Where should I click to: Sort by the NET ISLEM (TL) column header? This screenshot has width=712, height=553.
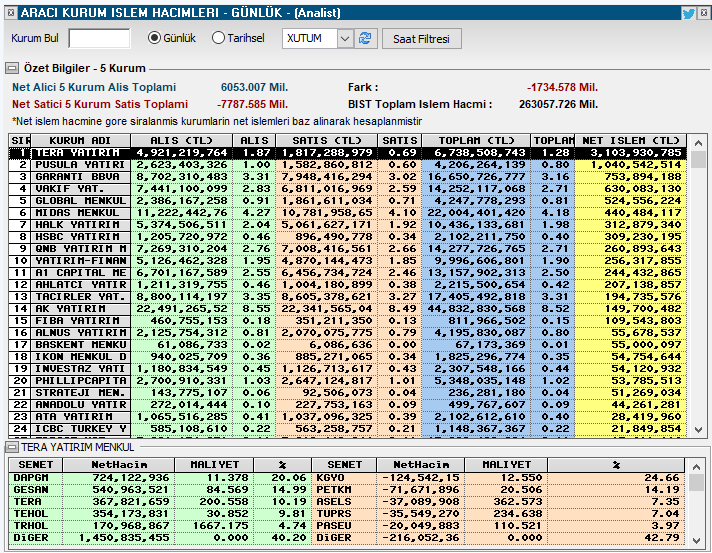coord(631,141)
